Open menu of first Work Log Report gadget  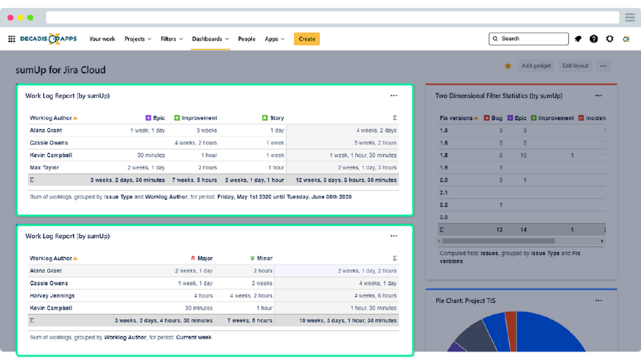click(393, 96)
